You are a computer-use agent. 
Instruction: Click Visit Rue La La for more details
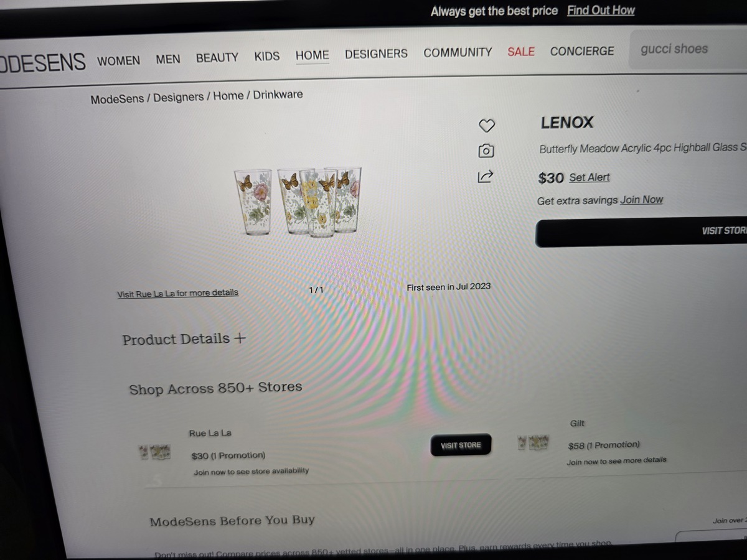click(x=177, y=293)
